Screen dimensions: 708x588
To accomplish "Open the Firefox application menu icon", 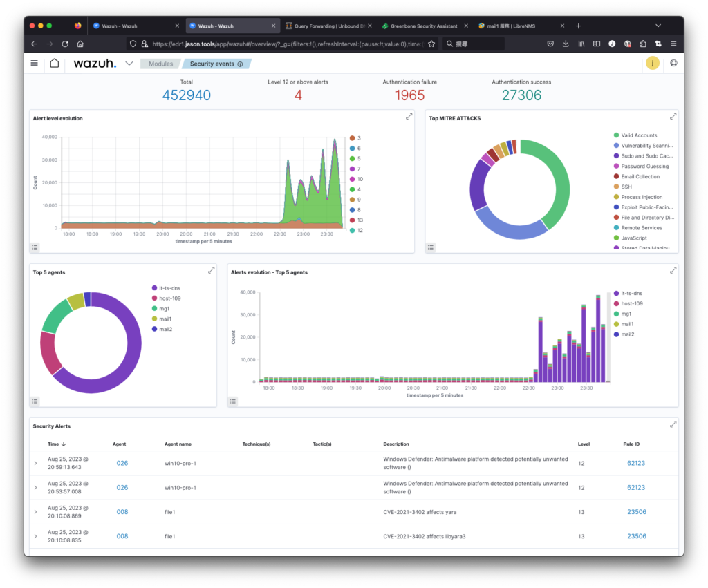I will [673, 44].
